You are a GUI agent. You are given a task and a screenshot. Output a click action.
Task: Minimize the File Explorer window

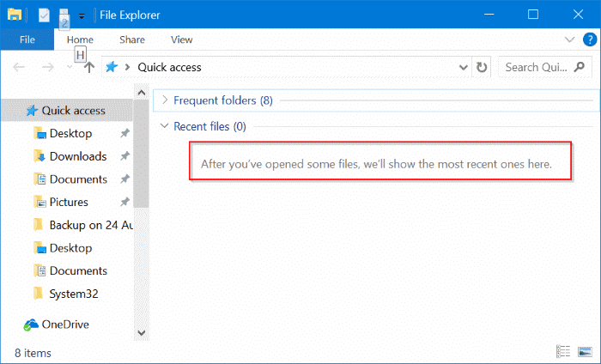[489, 15]
